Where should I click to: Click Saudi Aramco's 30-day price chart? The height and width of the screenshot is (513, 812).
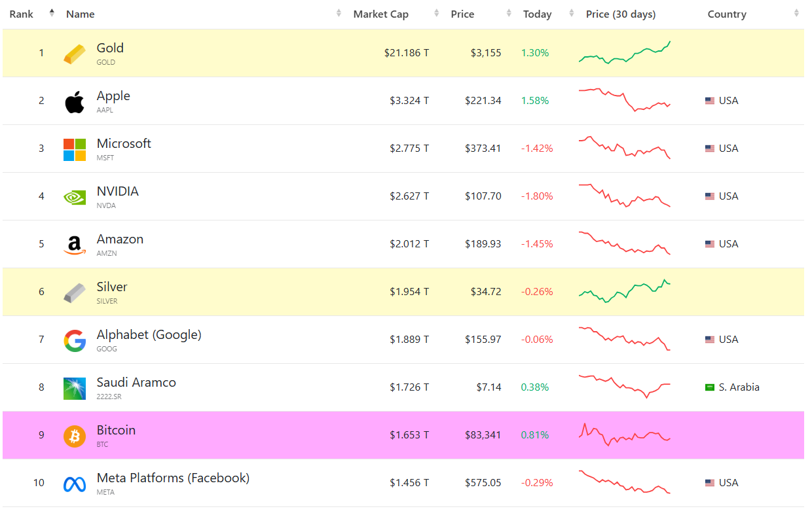pyautogui.click(x=625, y=386)
